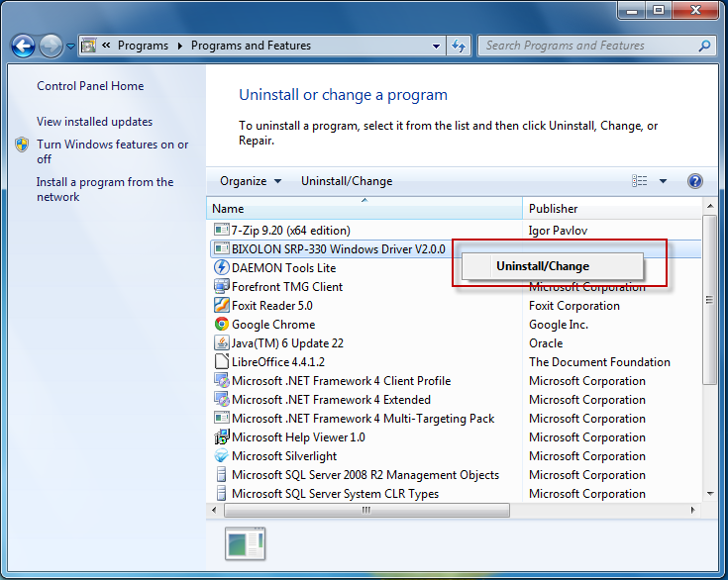Select the Foxit Reader 5.0 icon
728x580 pixels.
[222, 306]
